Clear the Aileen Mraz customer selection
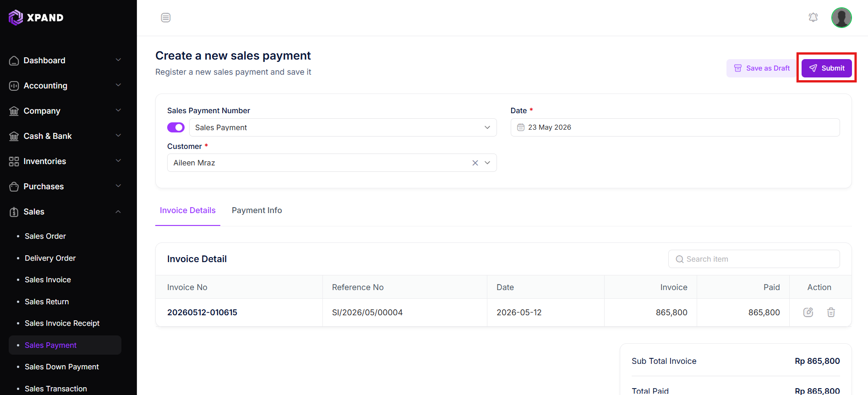Image resolution: width=868 pixels, height=395 pixels. click(x=475, y=163)
